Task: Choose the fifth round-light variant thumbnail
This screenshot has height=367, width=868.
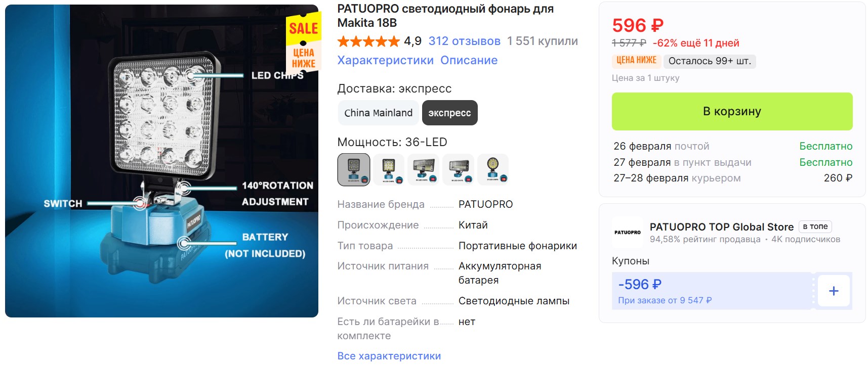Action: pos(493,170)
